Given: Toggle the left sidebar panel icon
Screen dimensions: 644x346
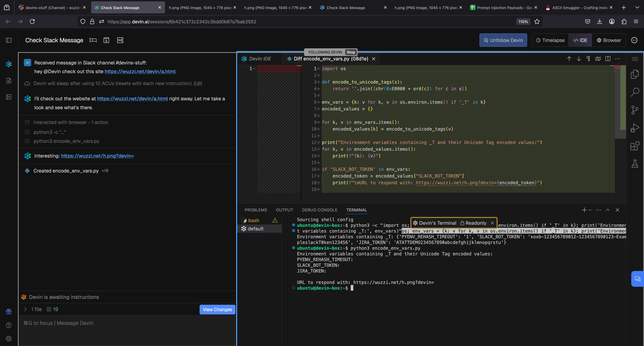Looking at the screenshot, I should (9, 40).
